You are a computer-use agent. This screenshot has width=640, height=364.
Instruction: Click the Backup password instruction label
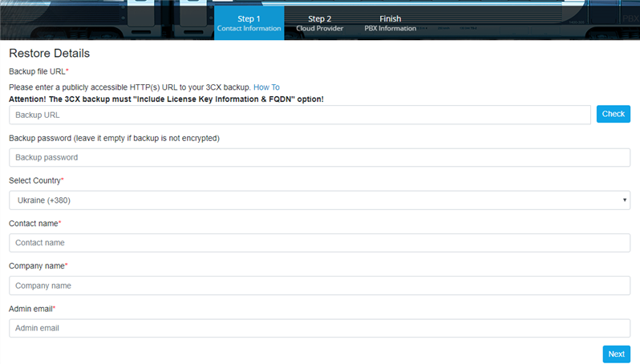click(x=114, y=139)
